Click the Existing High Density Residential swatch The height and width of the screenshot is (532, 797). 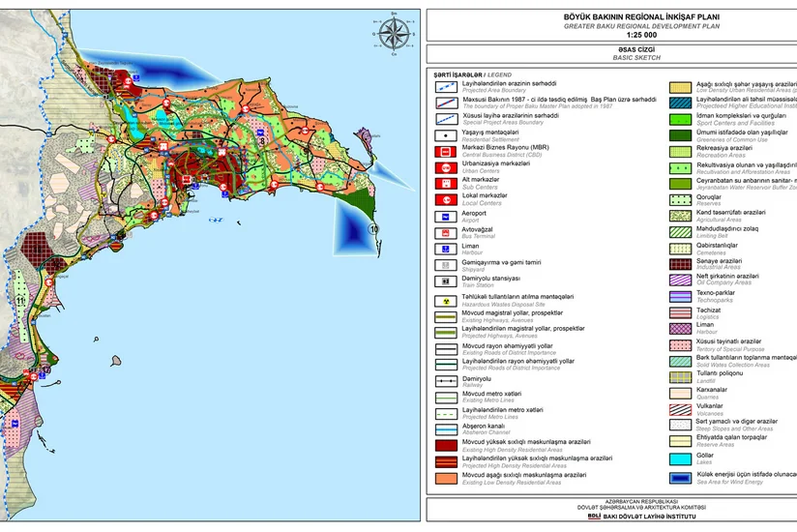(x=446, y=446)
